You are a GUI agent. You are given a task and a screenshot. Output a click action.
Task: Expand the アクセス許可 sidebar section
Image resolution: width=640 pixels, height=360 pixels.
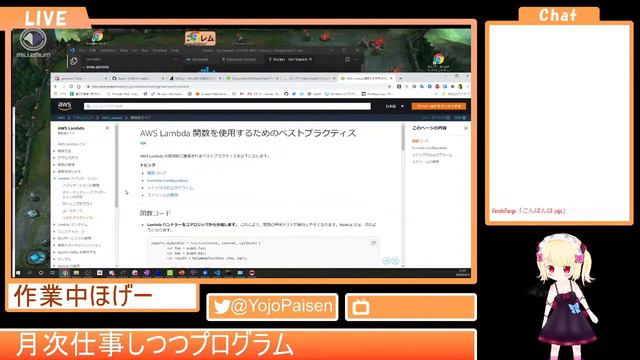click(x=54, y=158)
